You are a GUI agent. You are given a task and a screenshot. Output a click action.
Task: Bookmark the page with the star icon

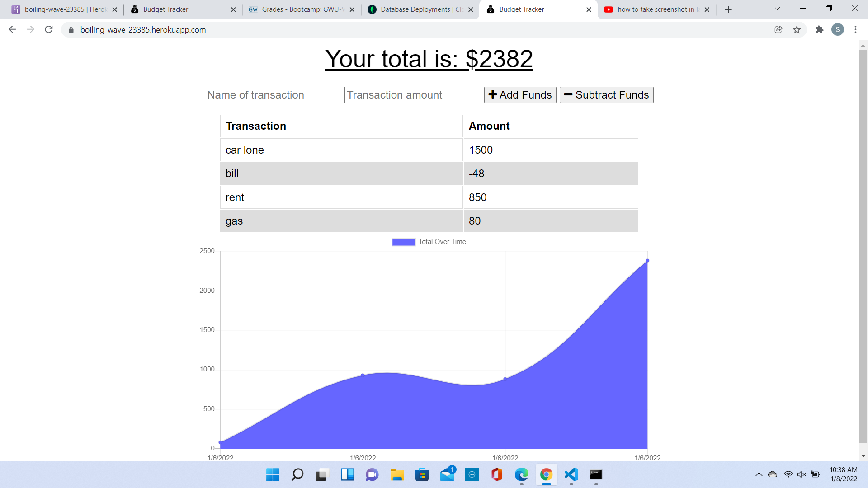tap(797, 29)
